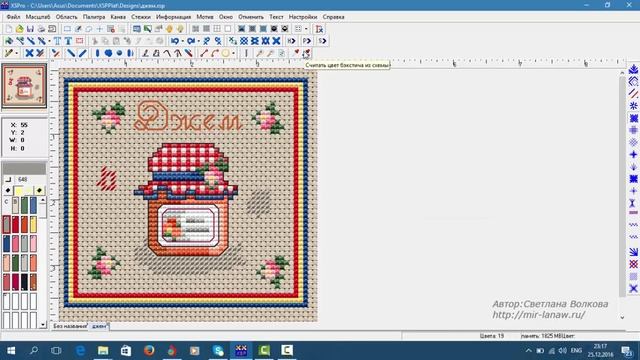Open the Undo history dropdown arrow
Viewport: 640px width, 360px height.
click(182, 41)
